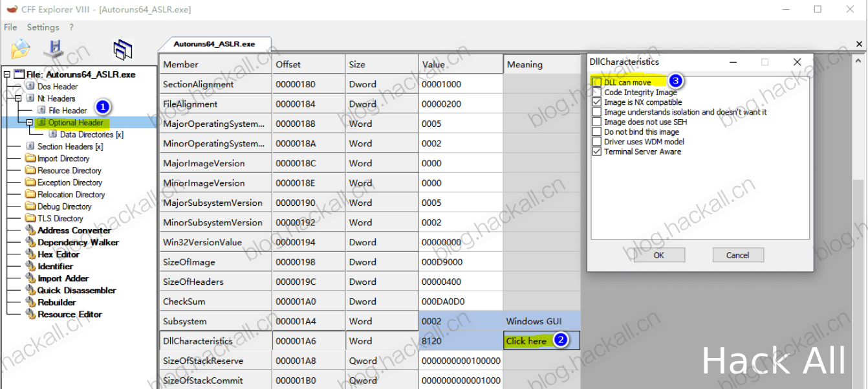
Task: Select the Resource Directory folder icon
Action: (30, 171)
